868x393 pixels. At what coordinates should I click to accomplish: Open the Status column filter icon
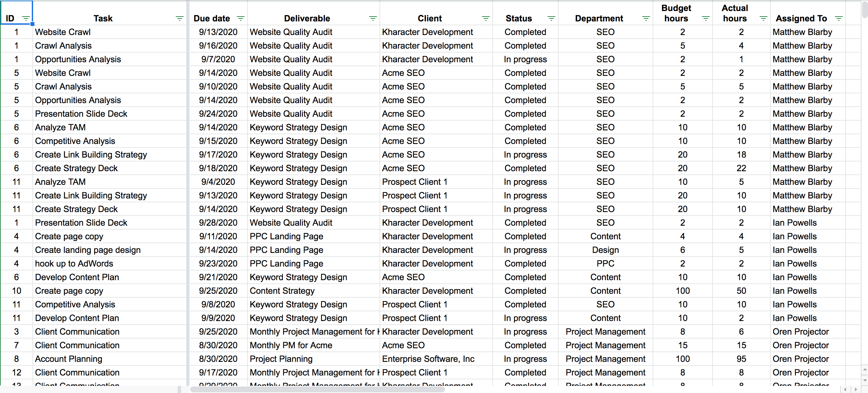coord(551,18)
